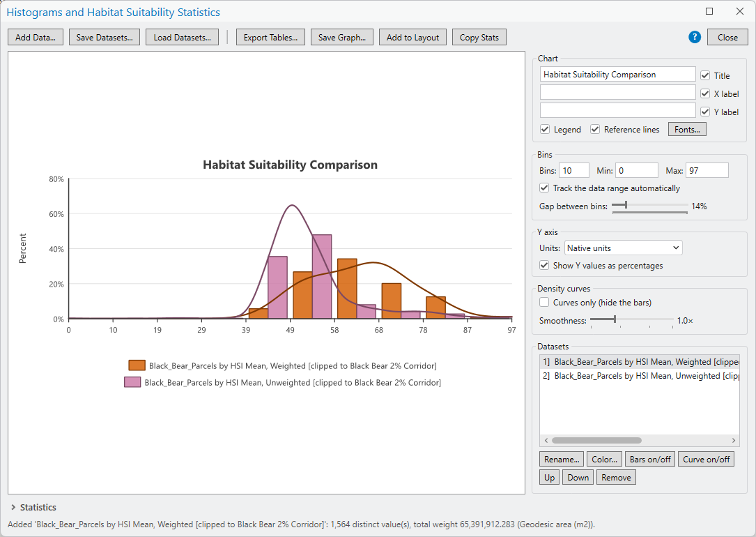Click the chart title Habitat Suitability Comparison
Screen dimensions: 756x537
(290, 165)
